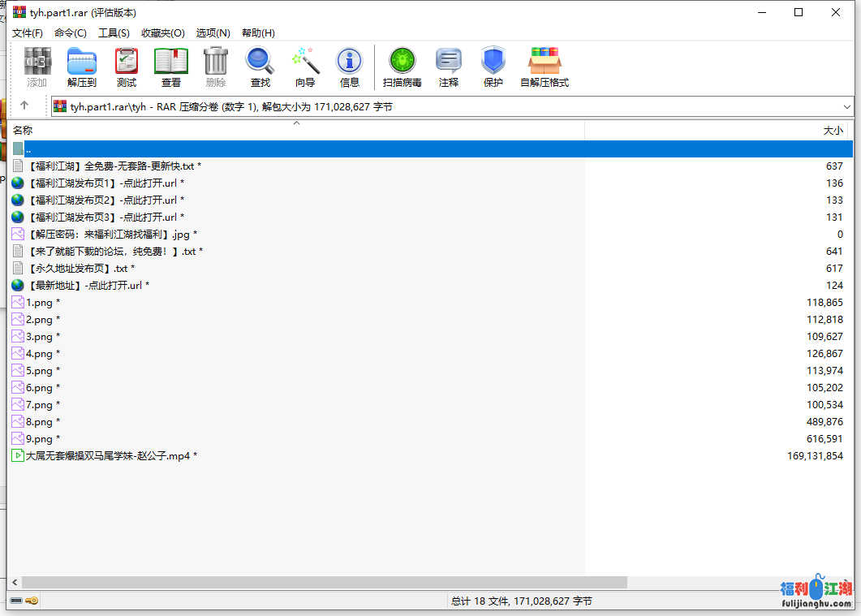Click the up-arrow parent folder button
This screenshot has width=861, height=616.
[24, 106]
